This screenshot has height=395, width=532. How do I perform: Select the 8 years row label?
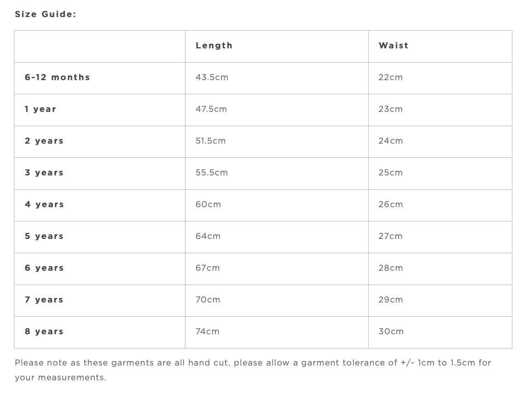pyautogui.click(x=44, y=331)
